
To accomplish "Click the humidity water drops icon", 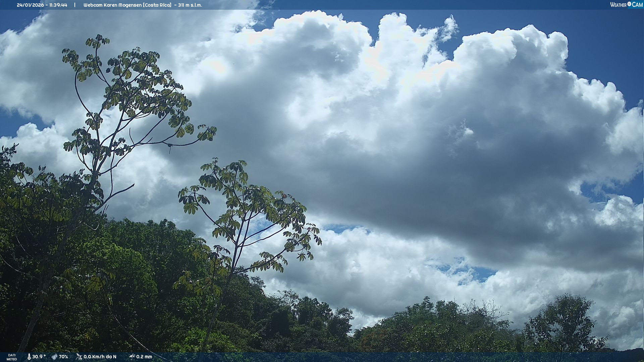I will tap(54, 357).
